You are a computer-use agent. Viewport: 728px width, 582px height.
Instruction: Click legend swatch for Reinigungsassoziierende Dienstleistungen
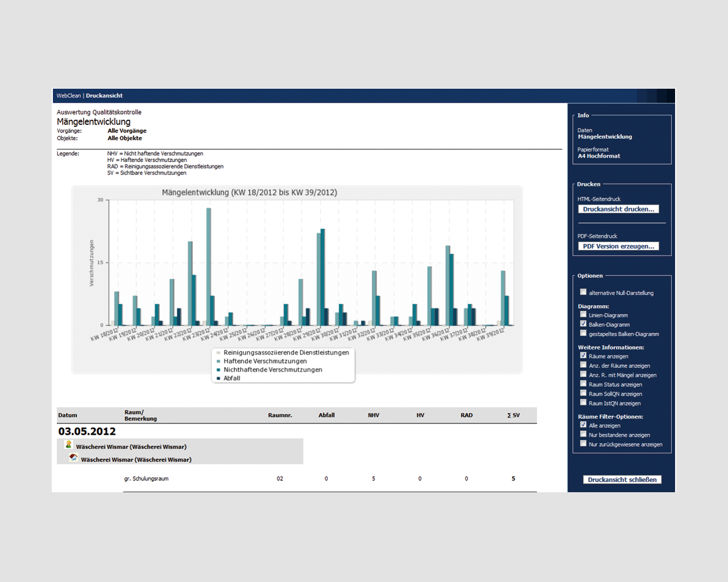(218, 353)
